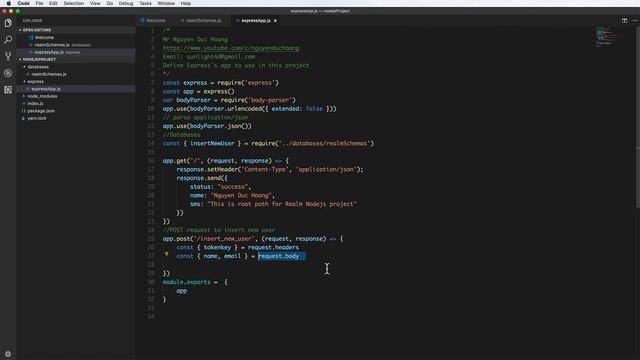Click line number 28 in gutter
The width and height of the screenshot is (640, 360).
click(151, 265)
